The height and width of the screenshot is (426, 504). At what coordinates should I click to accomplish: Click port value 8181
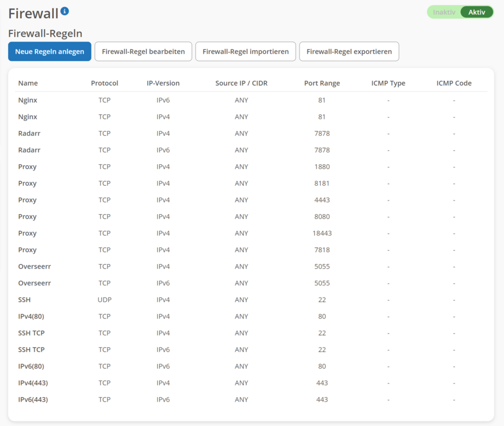(322, 183)
